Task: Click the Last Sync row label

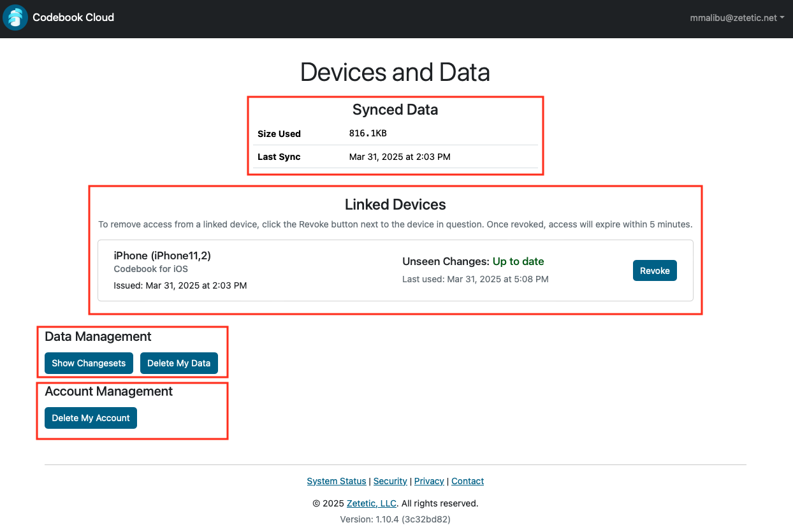Action: (x=279, y=157)
